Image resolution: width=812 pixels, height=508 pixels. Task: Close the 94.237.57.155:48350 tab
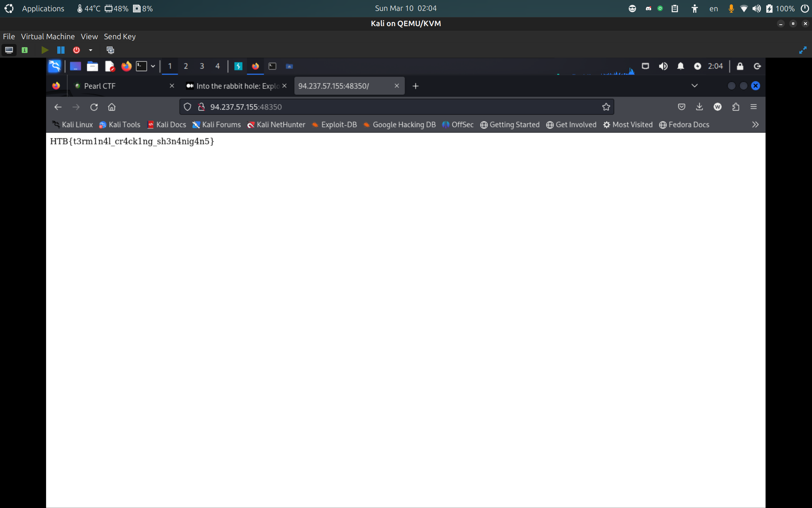(x=397, y=86)
